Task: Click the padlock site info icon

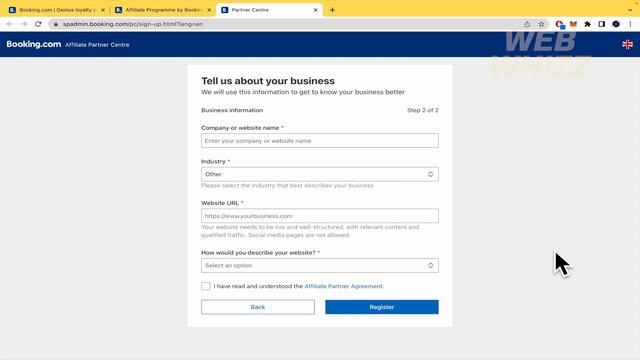Action: point(56,24)
